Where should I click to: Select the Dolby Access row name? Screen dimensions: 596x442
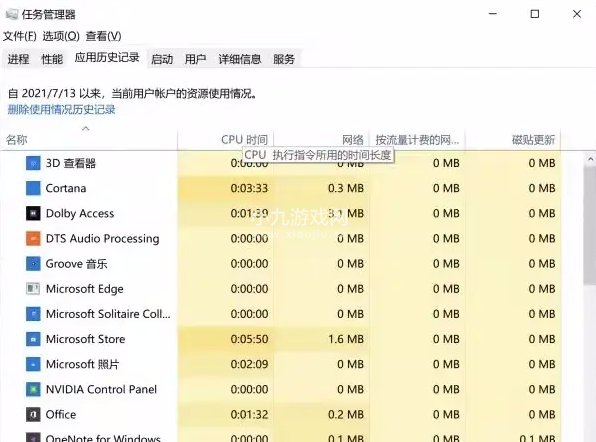click(80, 214)
